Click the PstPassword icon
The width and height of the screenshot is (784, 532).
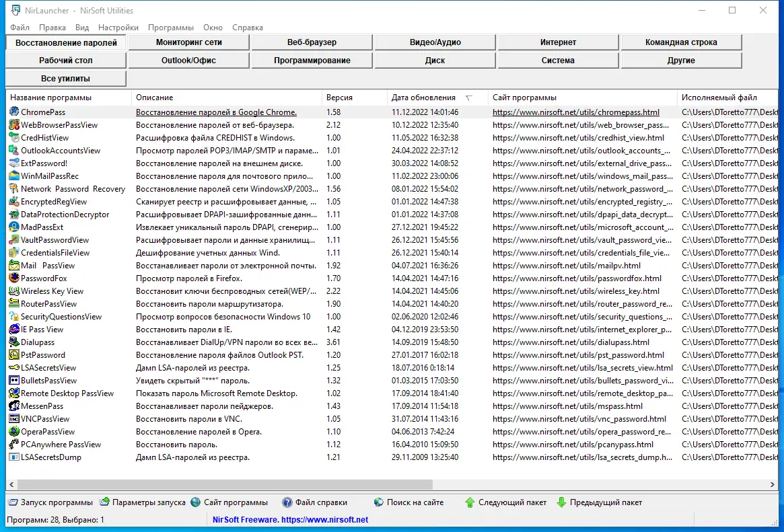(14, 355)
